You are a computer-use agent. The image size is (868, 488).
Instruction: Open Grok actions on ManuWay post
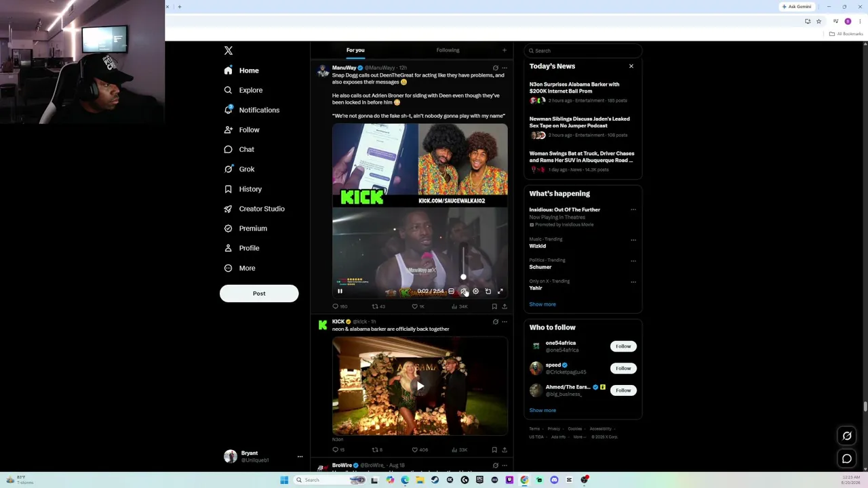(495, 68)
